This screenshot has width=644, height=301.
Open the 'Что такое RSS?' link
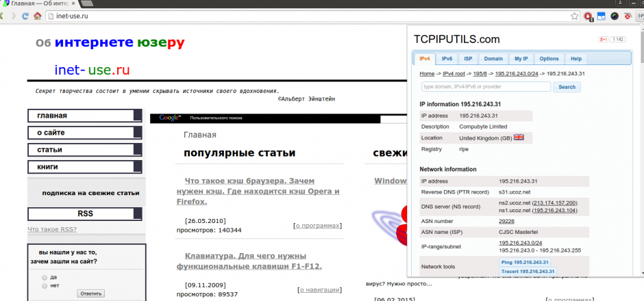pyautogui.click(x=52, y=229)
